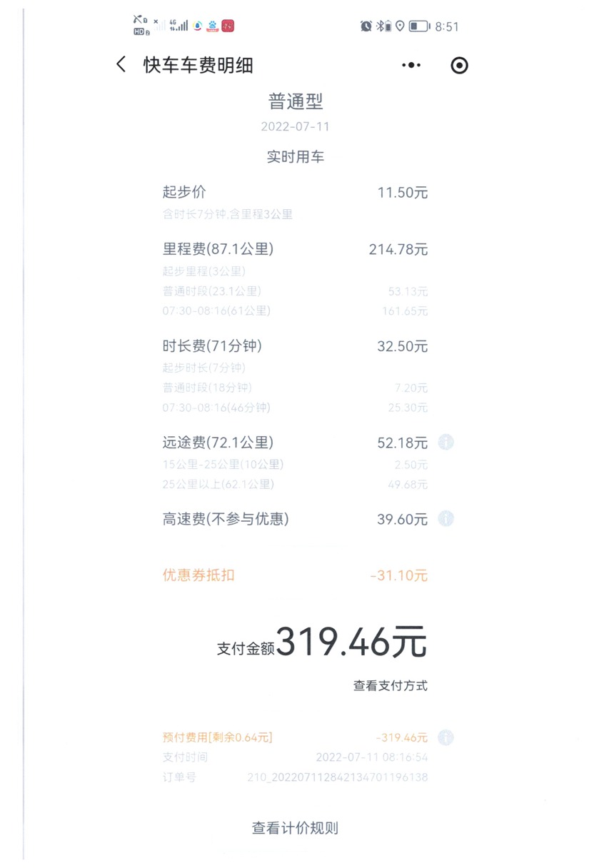Tap the location pin status bar icon

click(400, 26)
